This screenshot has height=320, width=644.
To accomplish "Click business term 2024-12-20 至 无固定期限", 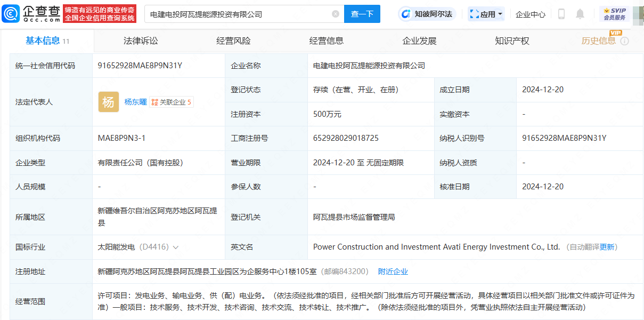I will (358, 163).
